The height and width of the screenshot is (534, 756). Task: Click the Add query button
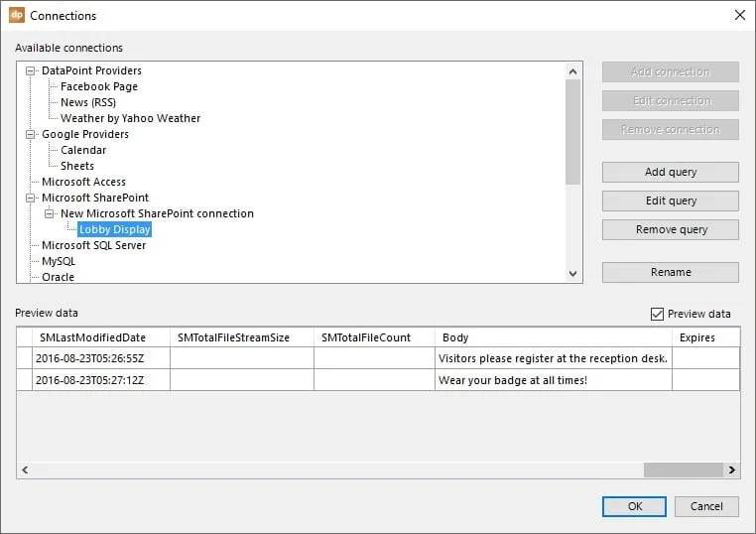point(670,173)
